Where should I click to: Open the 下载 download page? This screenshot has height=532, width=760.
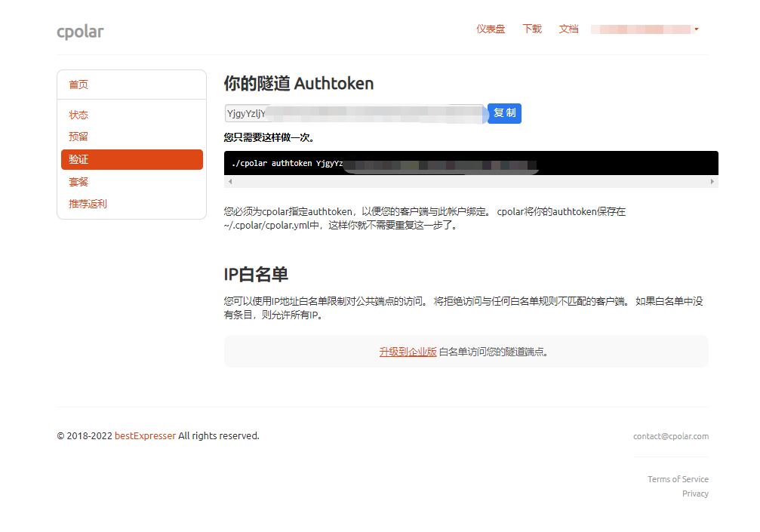tap(532, 29)
